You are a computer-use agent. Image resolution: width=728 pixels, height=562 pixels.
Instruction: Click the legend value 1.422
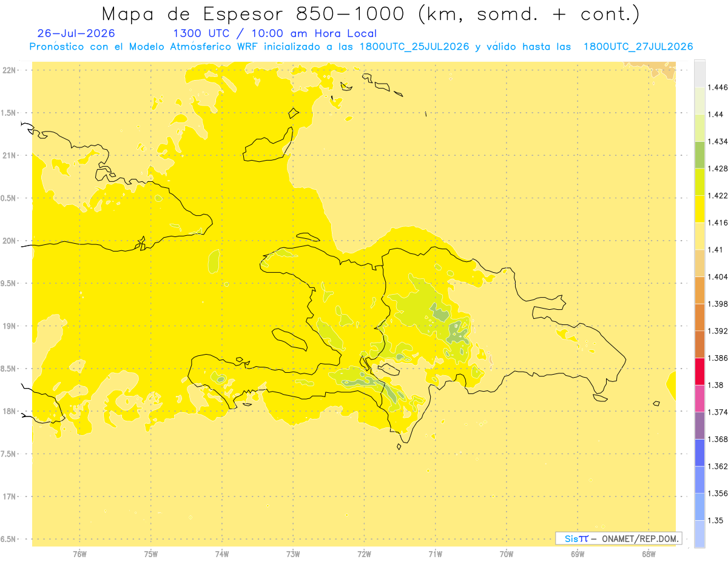tap(718, 195)
